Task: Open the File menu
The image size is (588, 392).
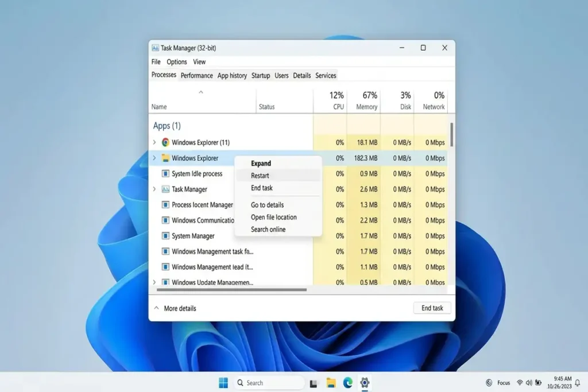Action: (x=156, y=62)
